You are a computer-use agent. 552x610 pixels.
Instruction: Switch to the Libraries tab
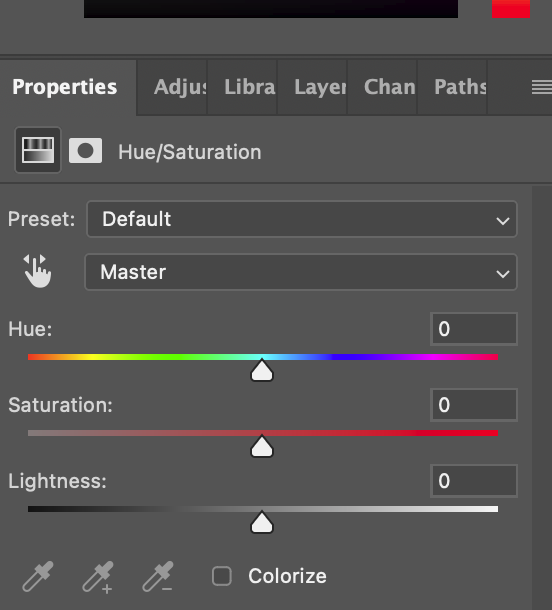[x=242, y=87]
